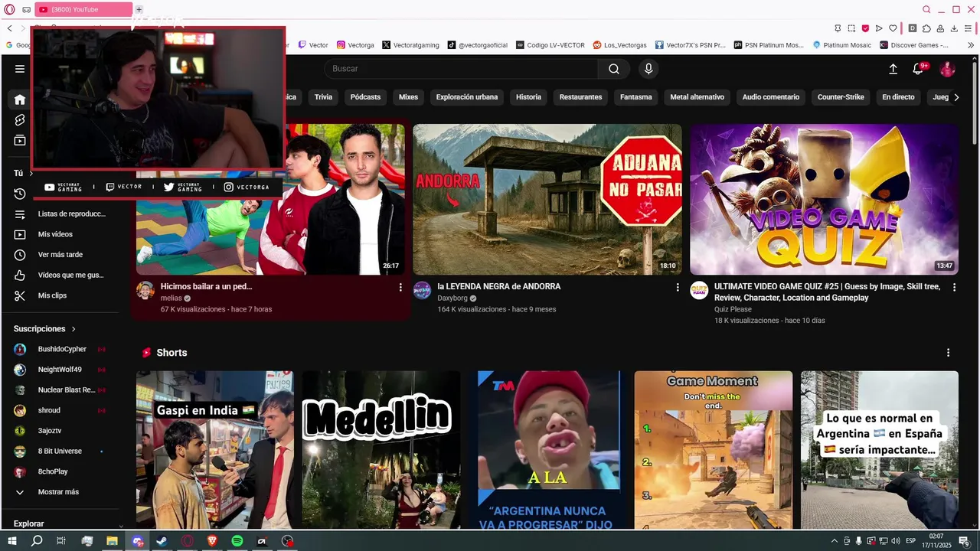Open the account avatar menu

tap(948, 69)
